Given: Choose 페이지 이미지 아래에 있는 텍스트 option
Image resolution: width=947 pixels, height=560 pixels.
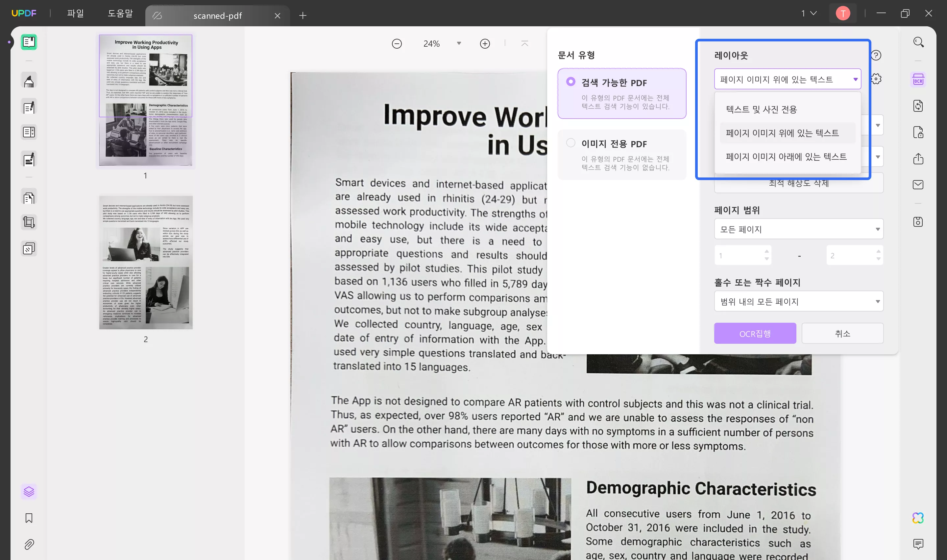Looking at the screenshot, I should (786, 157).
